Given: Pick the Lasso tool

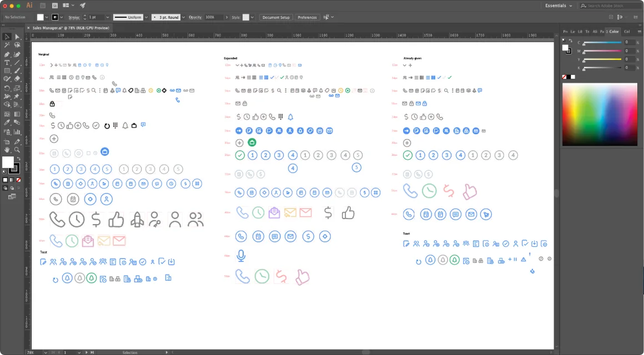Looking at the screenshot, I should click(17, 45).
